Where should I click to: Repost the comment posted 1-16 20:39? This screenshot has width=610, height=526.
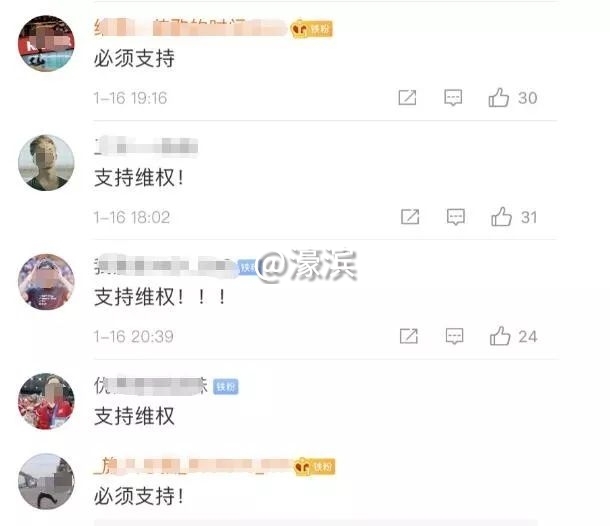(x=409, y=336)
